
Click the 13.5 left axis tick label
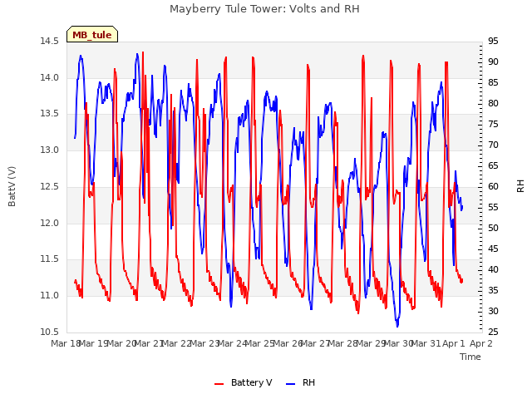click(49, 114)
